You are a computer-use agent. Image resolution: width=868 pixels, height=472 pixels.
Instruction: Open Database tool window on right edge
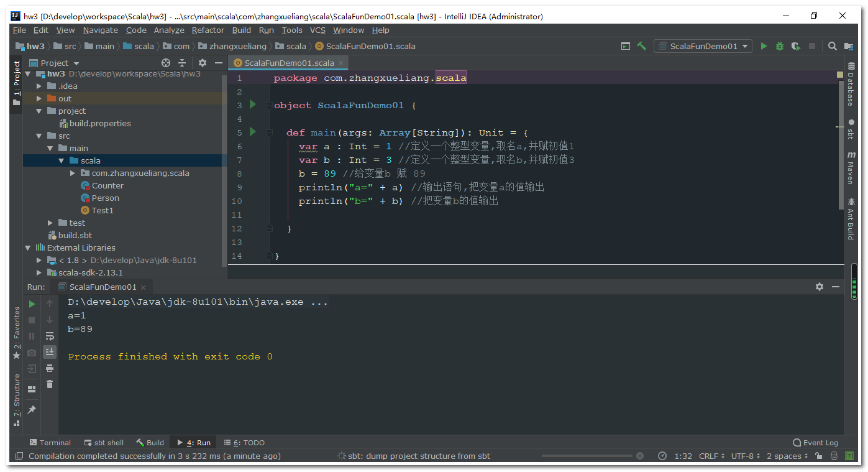[x=851, y=85]
